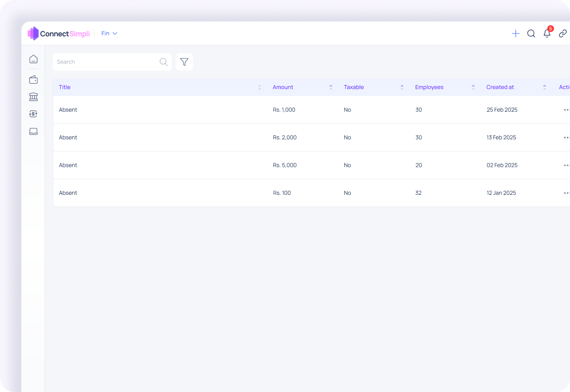
Task: Click the plus icon to add new
Action: [x=515, y=34]
